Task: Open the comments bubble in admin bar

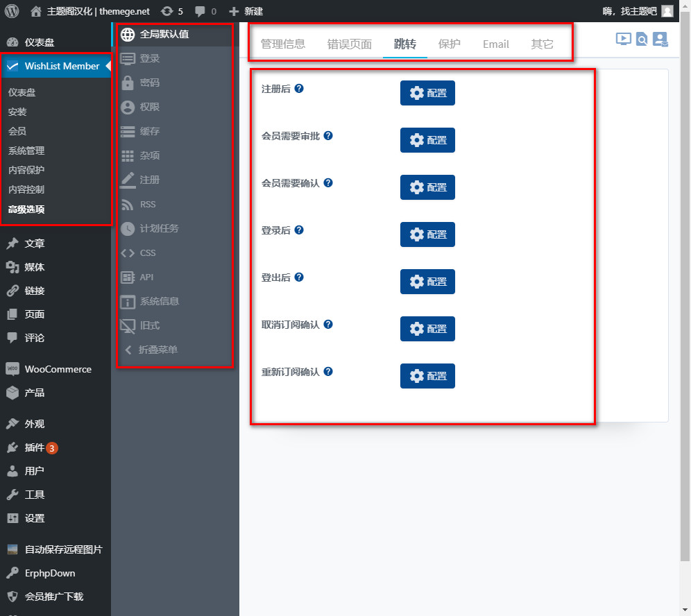Action: [205, 11]
